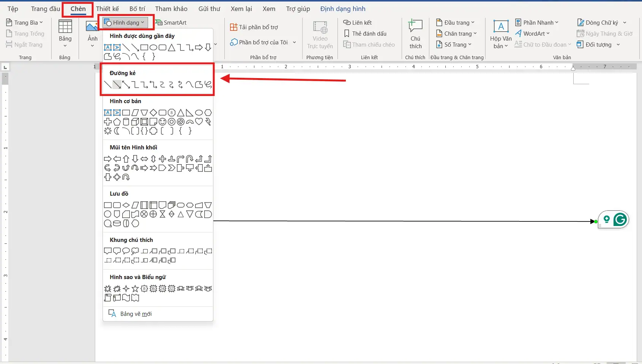The image size is (642, 364).
Task: Pick the sun shape
Action: pyautogui.click(x=108, y=131)
